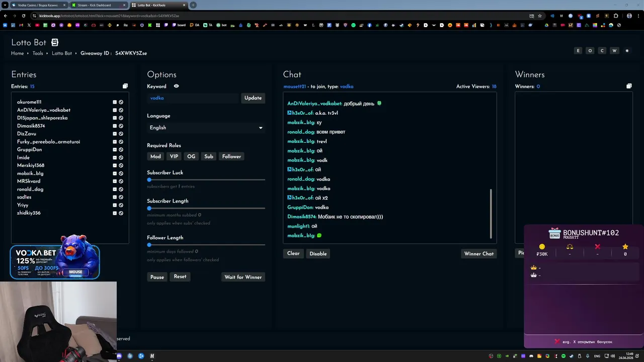
Task: Toggle the Sub required role
Action: tap(209, 156)
